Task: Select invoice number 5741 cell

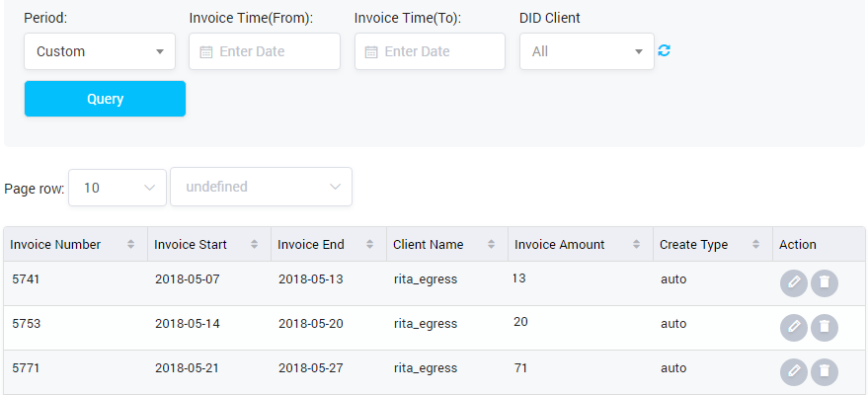Action: click(x=26, y=279)
